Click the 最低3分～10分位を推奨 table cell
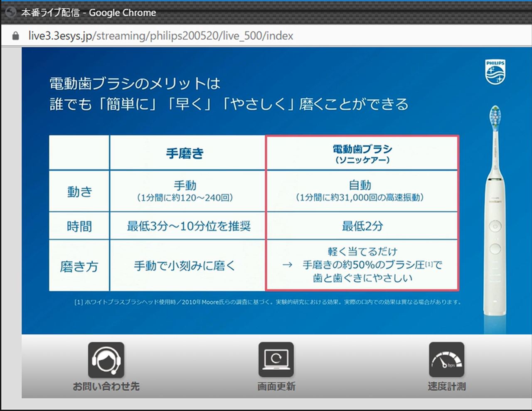This screenshot has height=411, width=532. click(x=188, y=226)
